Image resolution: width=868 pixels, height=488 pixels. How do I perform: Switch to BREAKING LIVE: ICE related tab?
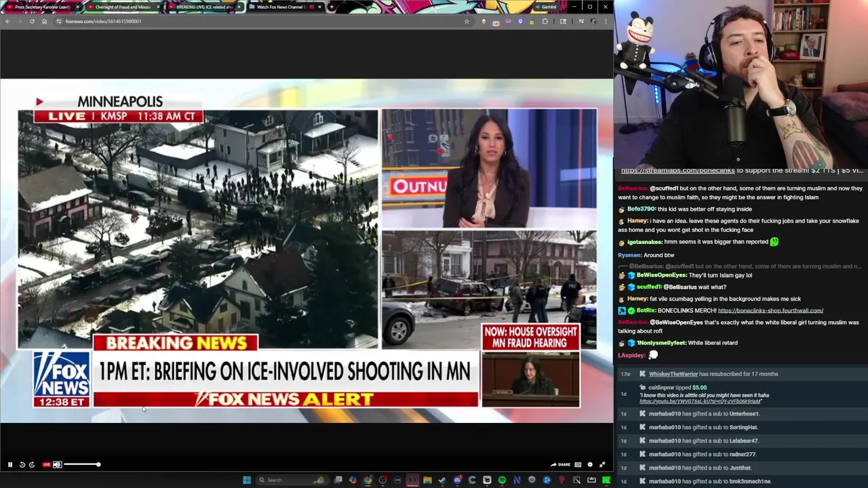[x=203, y=7]
